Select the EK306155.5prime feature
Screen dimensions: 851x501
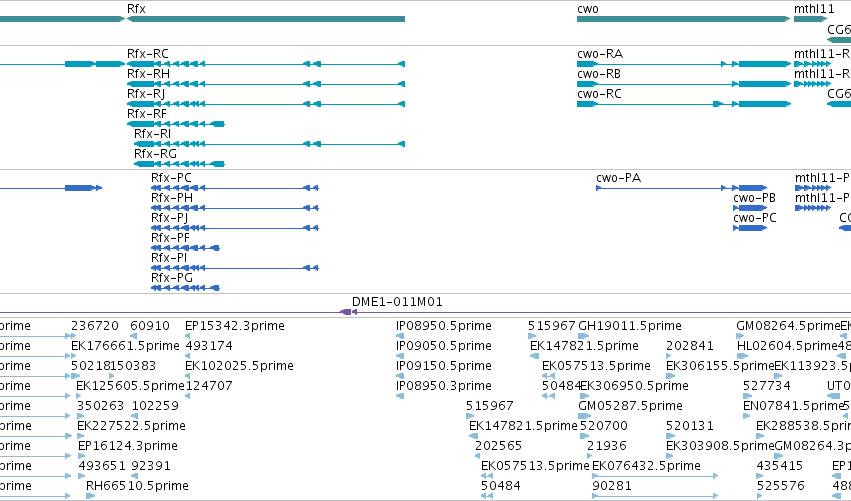[x=720, y=366]
